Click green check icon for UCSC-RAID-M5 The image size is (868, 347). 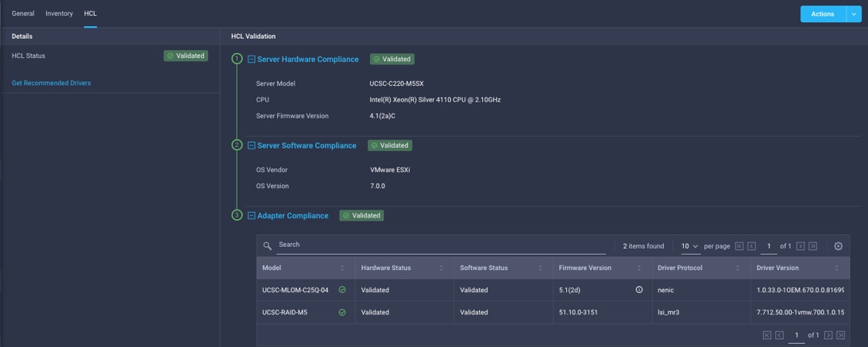(x=342, y=312)
